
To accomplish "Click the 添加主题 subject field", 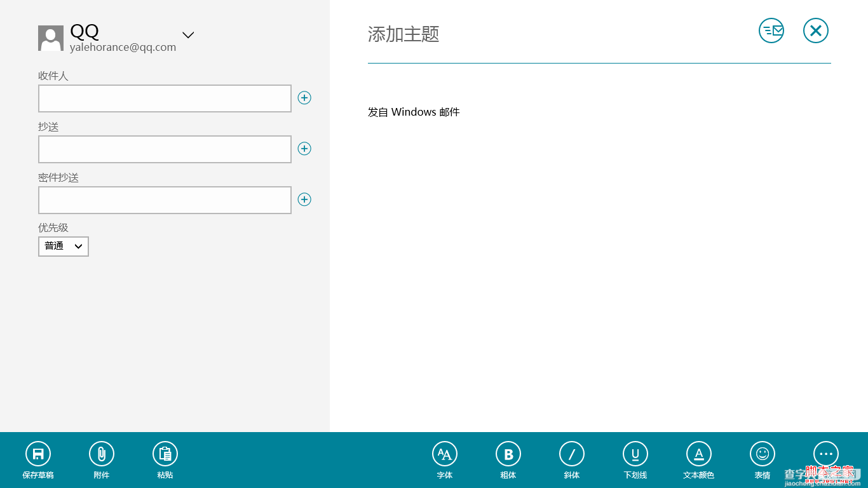I will (x=599, y=34).
